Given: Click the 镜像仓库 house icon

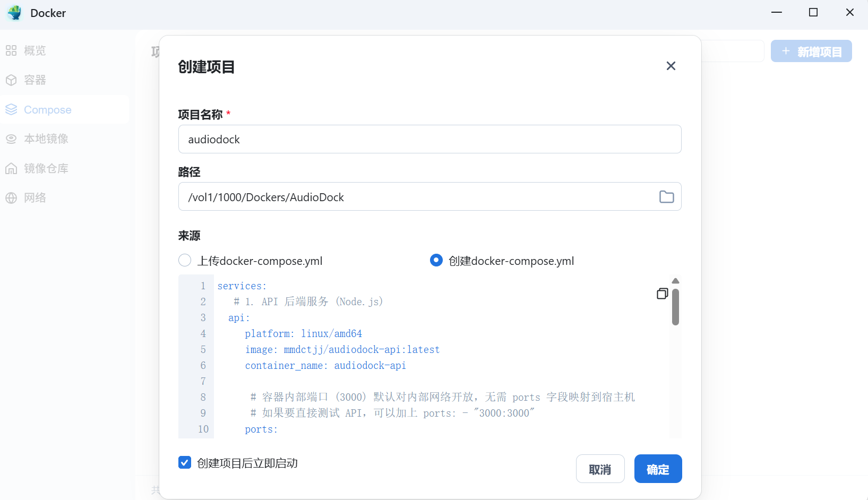Looking at the screenshot, I should [x=11, y=168].
